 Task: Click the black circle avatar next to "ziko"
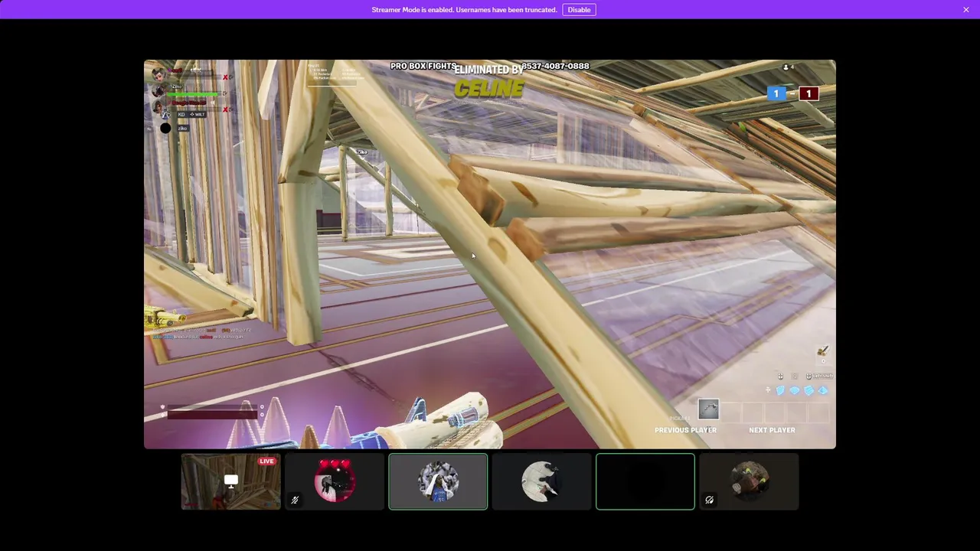coord(165,128)
